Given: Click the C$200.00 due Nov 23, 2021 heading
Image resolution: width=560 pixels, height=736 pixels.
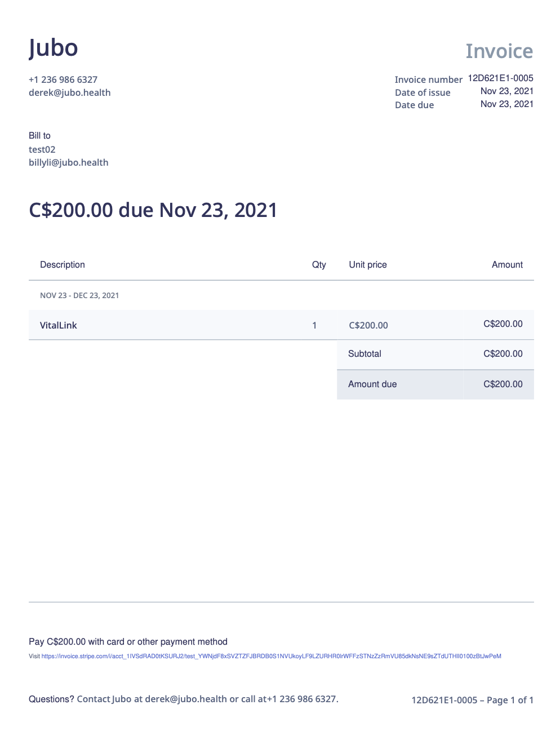Looking at the screenshot, I should coord(153,210).
